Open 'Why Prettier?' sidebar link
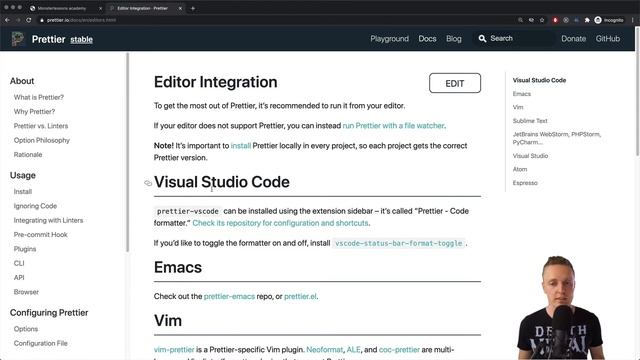The height and width of the screenshot is (360, 640). point(34,111)
